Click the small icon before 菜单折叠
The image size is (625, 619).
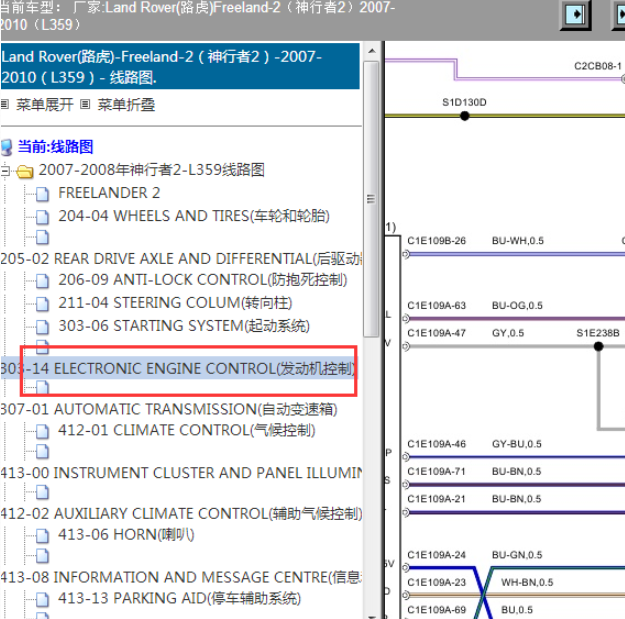click(85, 104)
